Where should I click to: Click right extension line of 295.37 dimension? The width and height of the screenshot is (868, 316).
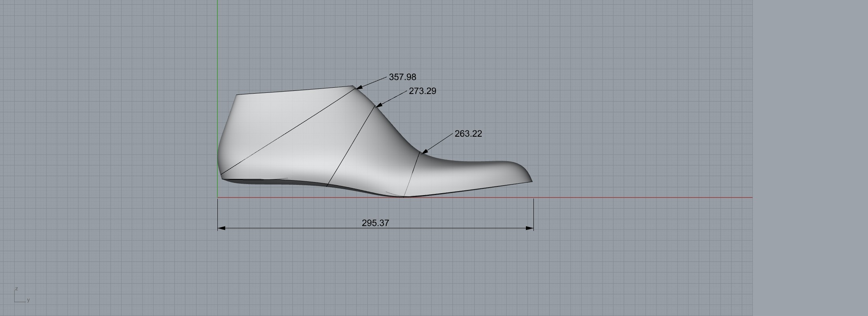tap(533, 213)
